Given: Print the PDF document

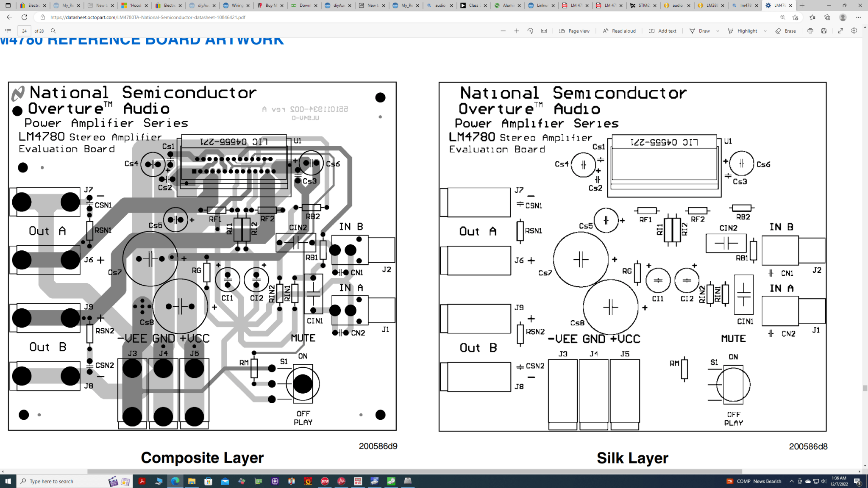Looking at the screenshot, I should point(810,31).
